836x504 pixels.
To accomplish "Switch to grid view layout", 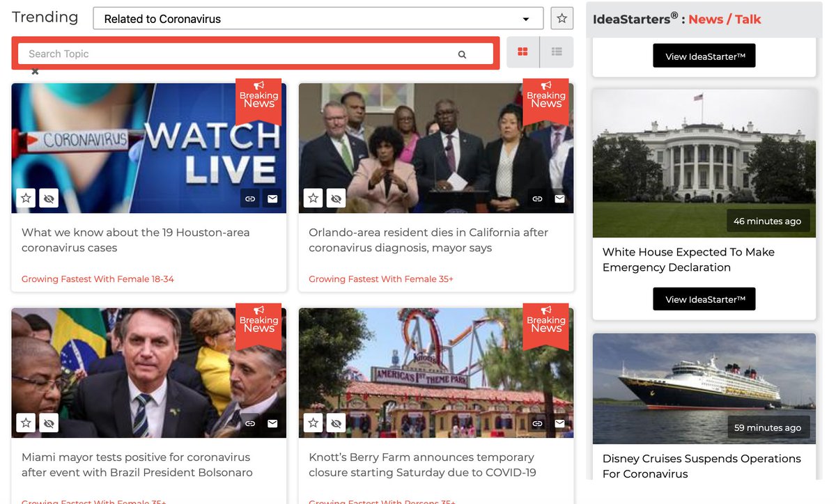I will point(522,52).
